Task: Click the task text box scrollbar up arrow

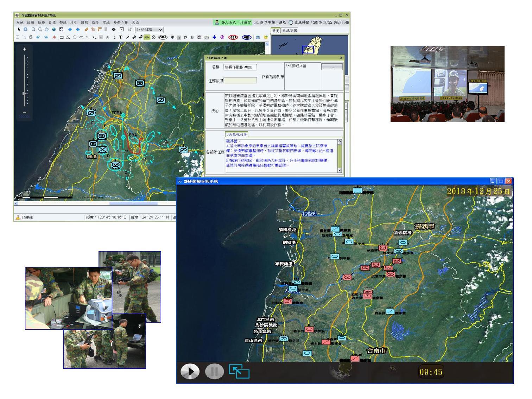Action: tap(340, 141)
